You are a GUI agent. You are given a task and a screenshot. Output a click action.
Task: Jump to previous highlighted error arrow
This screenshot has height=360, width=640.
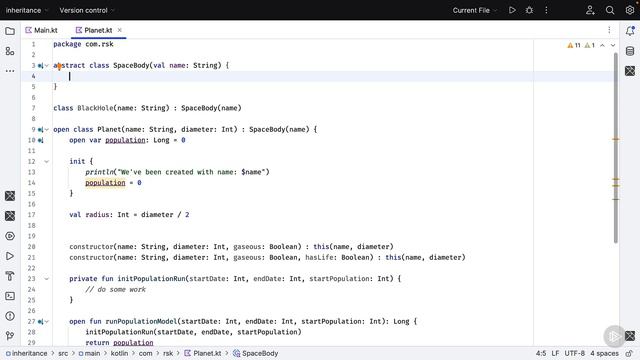[602, 45]
